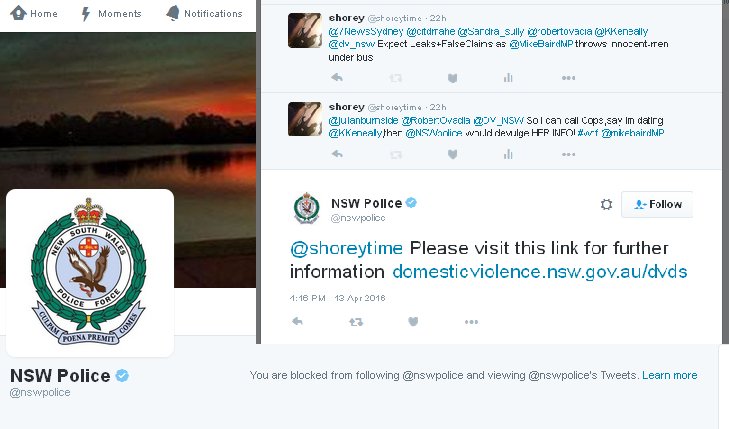
Task: Open the @KKeneally mention in second shorey tweet
Action: (x=355, y=133)
